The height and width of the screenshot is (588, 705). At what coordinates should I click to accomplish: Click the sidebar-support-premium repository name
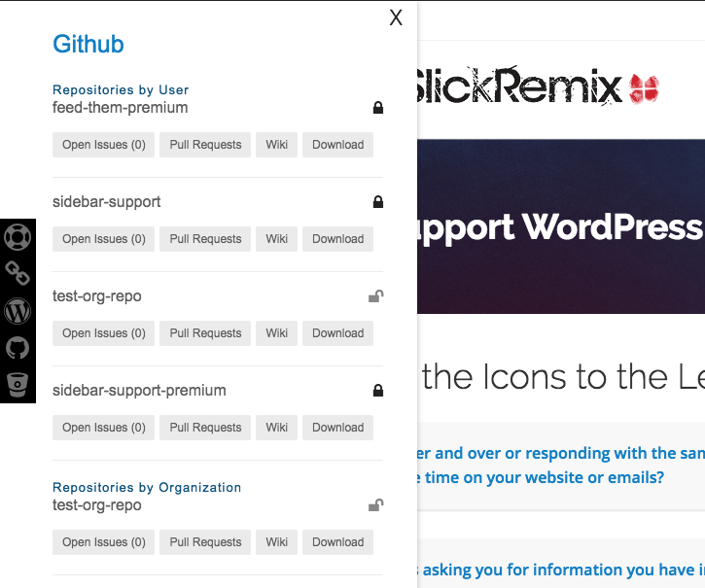tap(139, 390)
